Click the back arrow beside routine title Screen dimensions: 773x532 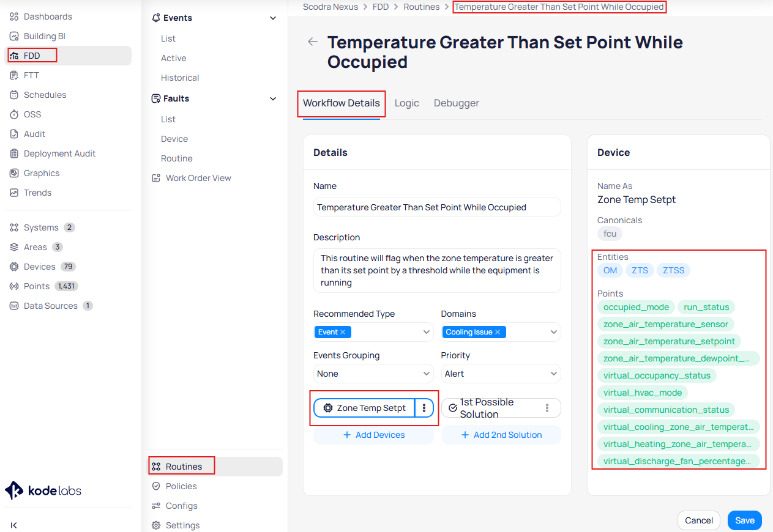[313, 42]
